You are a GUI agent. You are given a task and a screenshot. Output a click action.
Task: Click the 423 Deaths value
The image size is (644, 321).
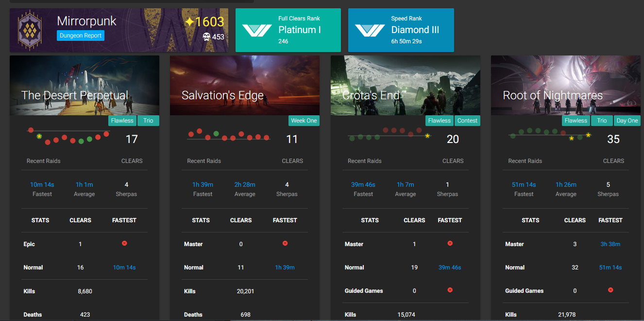click(85, 315)
